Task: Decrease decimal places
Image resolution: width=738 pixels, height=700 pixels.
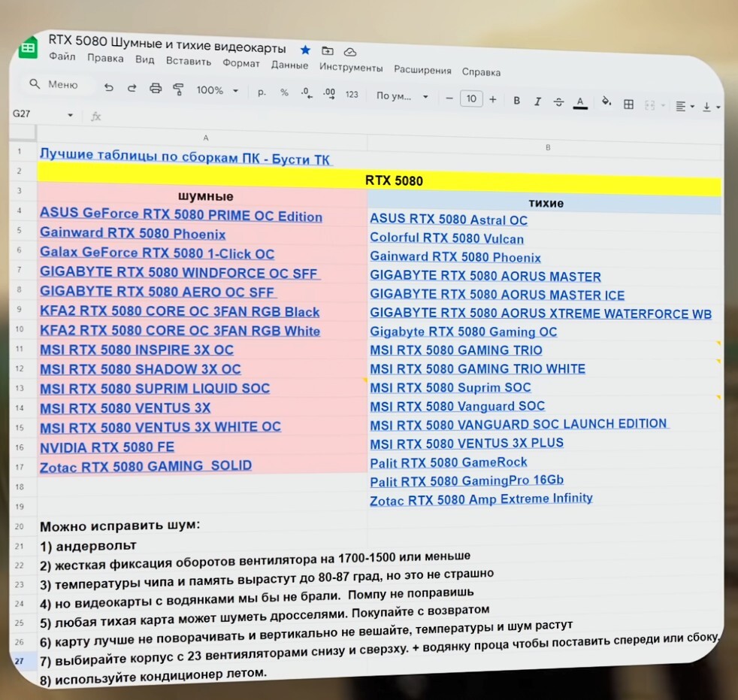Action: click(307, 93)
